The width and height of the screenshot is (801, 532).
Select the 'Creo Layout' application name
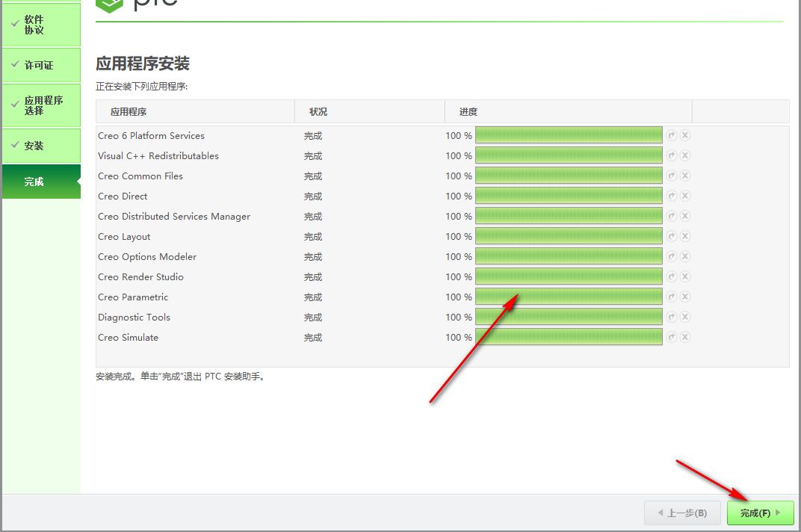click(x=124, y=237)
